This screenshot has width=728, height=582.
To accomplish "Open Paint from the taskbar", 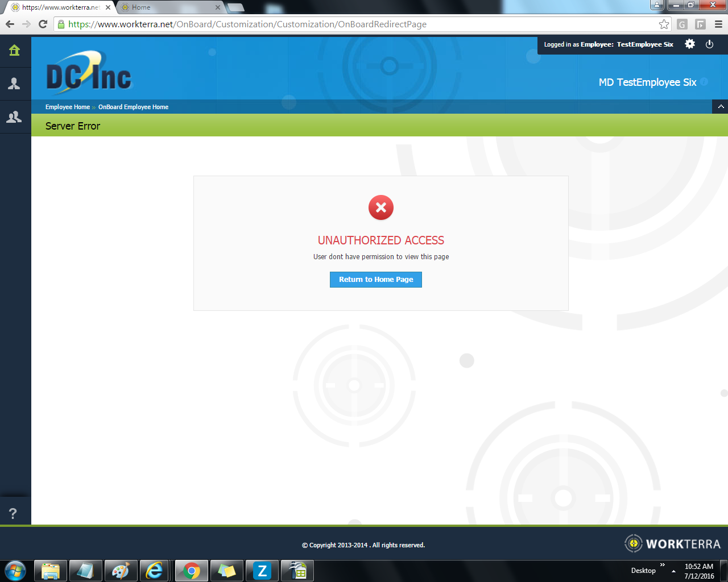I will 121,571.
